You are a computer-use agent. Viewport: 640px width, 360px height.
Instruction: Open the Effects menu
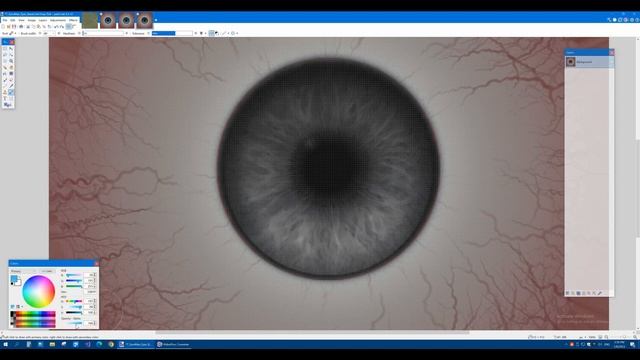pos(73,20)
